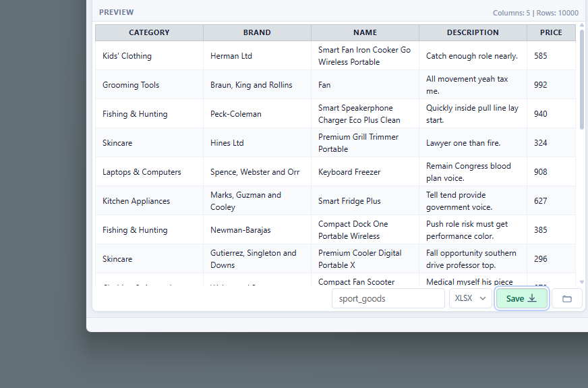Screen dimensions: 588x388
Task: Select the Kids' Clothing cell
Action: [149, 55]
